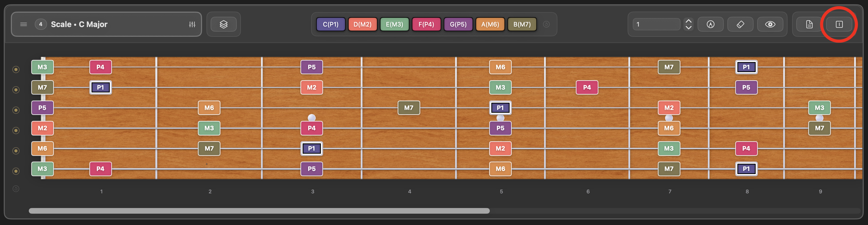Toggle the eye visibility button
868x225 pixels.
tap(770, 24)
